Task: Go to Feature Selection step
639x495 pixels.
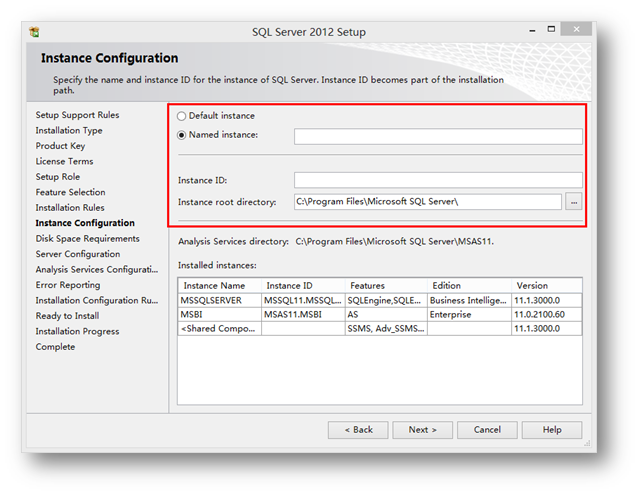Action: pos(70,192)
